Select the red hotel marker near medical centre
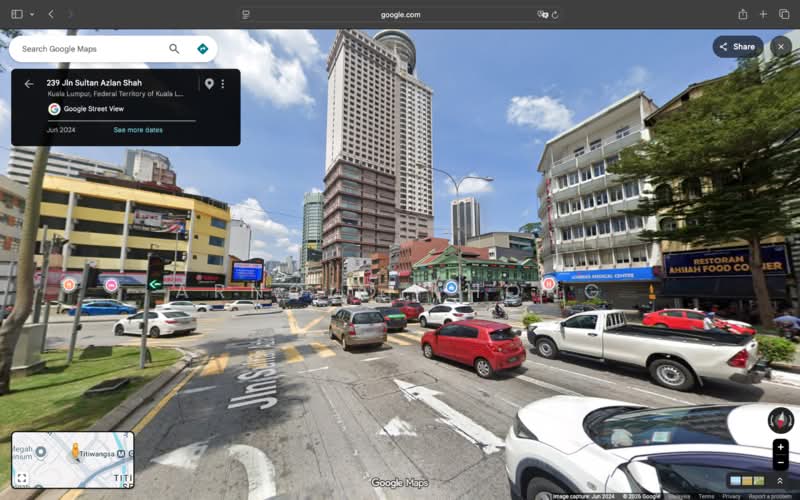This screenshot has width=800, height=500. click(x=549, y=284)
